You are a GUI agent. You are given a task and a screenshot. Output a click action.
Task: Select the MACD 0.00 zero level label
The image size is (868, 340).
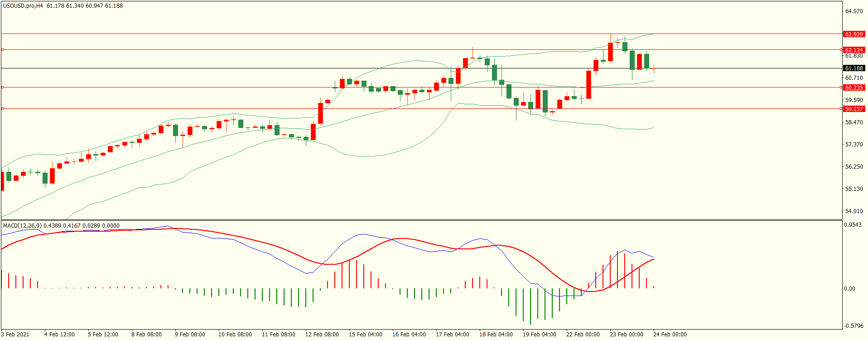[849, 288]
